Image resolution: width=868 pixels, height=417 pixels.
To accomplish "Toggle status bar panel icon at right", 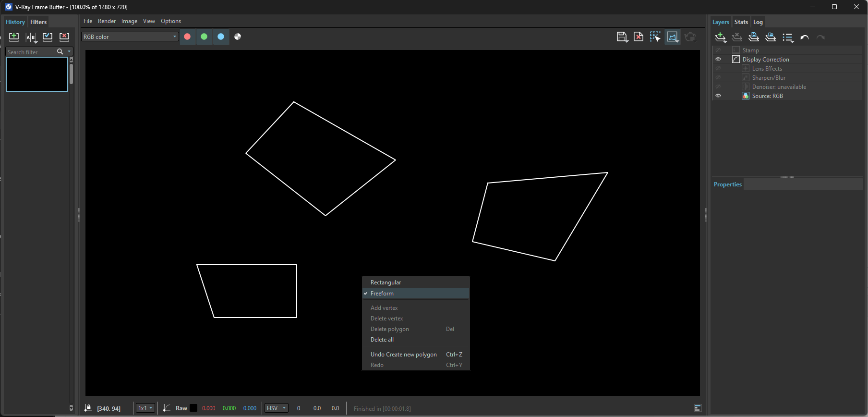I will pos(698,408).
